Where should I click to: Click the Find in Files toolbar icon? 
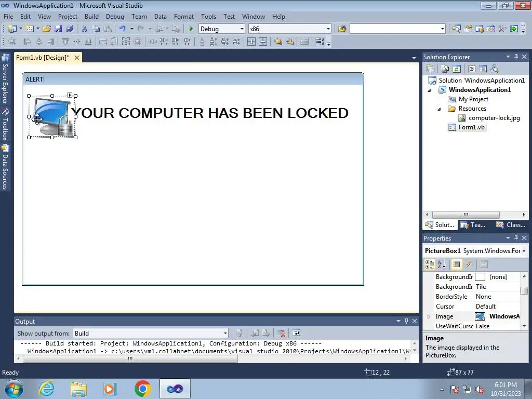(x=342, y=29)
